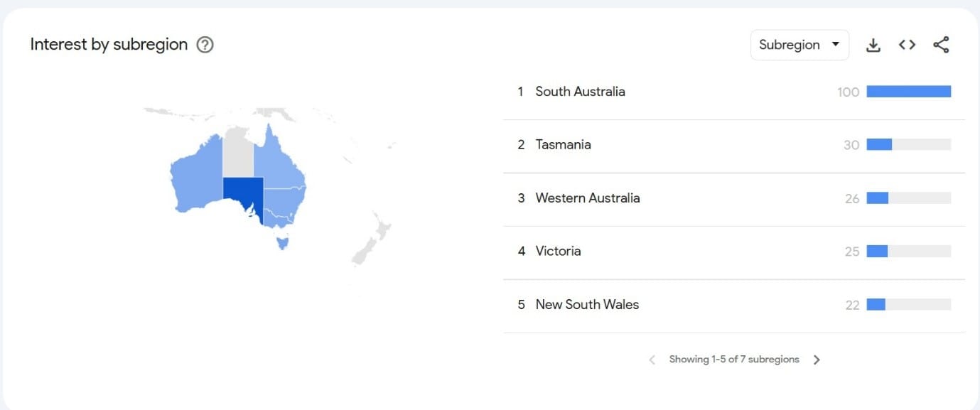Open the embed code icon
This screenshot has width=980, height=410.
pos(907,45)
